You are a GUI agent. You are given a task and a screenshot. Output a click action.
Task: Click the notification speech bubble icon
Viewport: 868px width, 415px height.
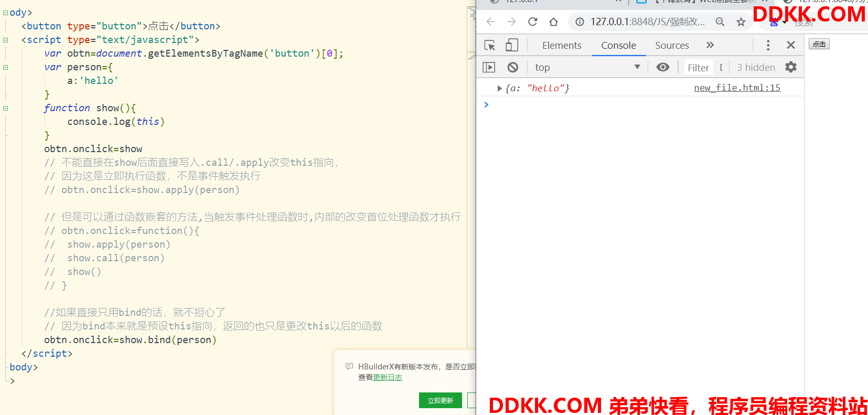(x=349, y=366)
